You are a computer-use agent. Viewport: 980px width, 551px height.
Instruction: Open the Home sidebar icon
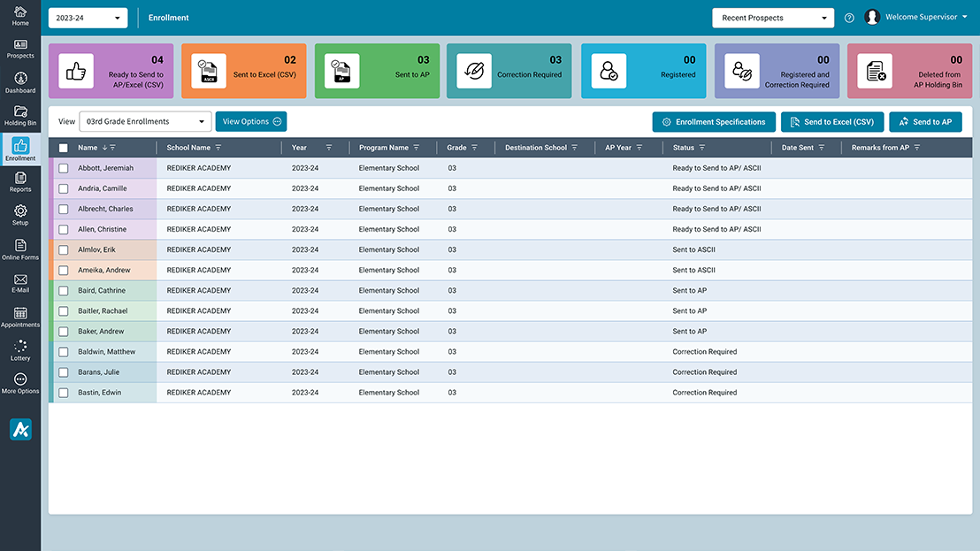(x=19, y=14)
